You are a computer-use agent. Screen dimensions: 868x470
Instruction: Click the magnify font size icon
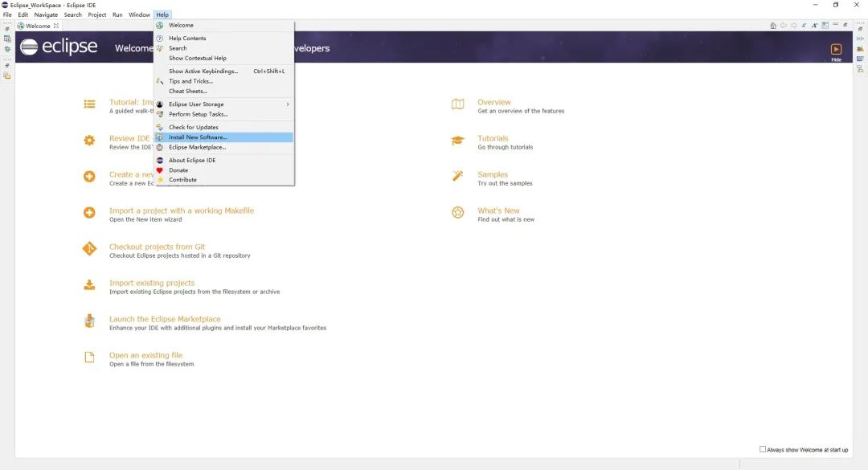(814, 26)
